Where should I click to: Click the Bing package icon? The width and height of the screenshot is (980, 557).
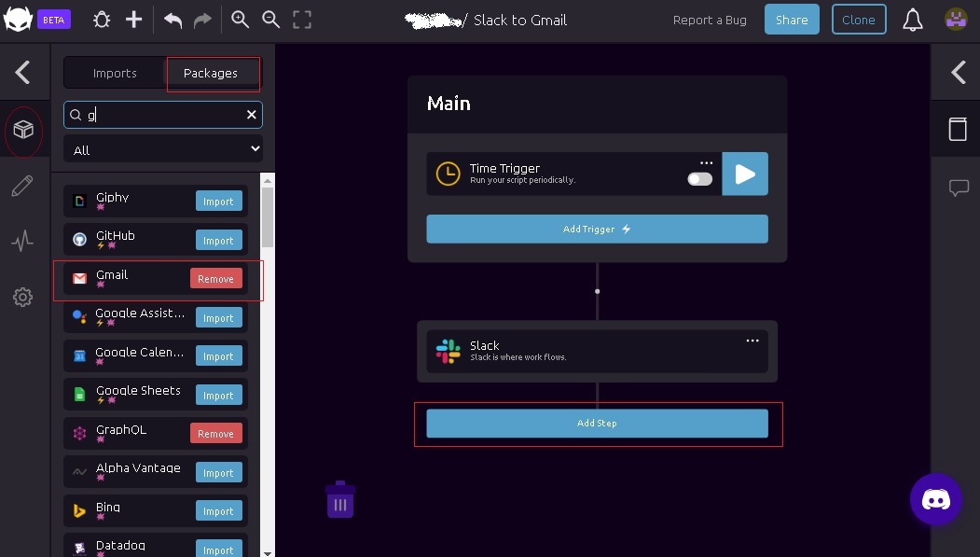coord(79,510)
